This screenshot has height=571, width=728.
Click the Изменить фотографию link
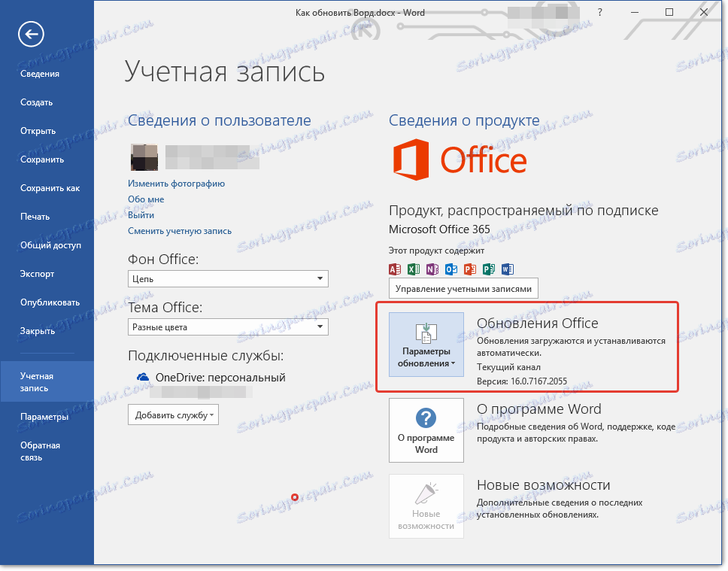point(177,184)
